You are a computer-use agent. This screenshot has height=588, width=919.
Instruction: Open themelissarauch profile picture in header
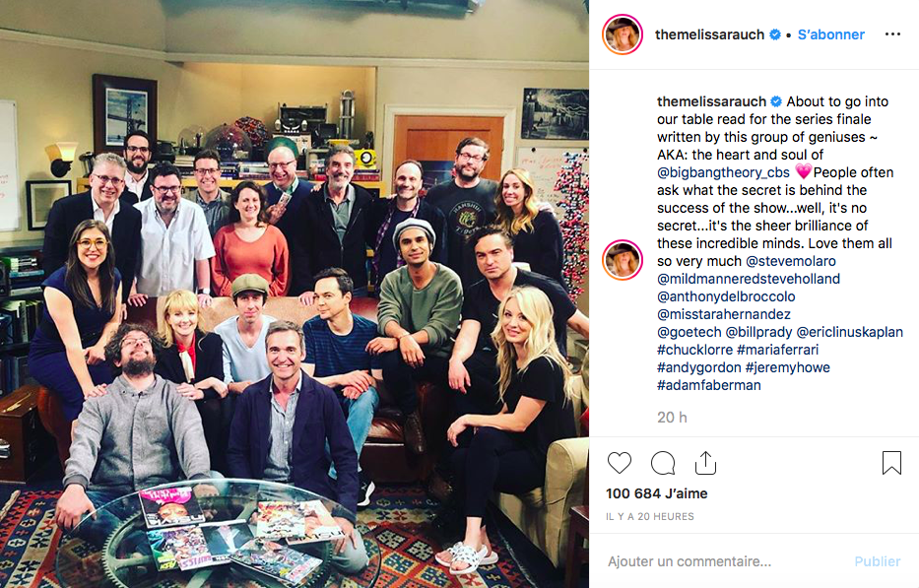click(x=623, y=34)
